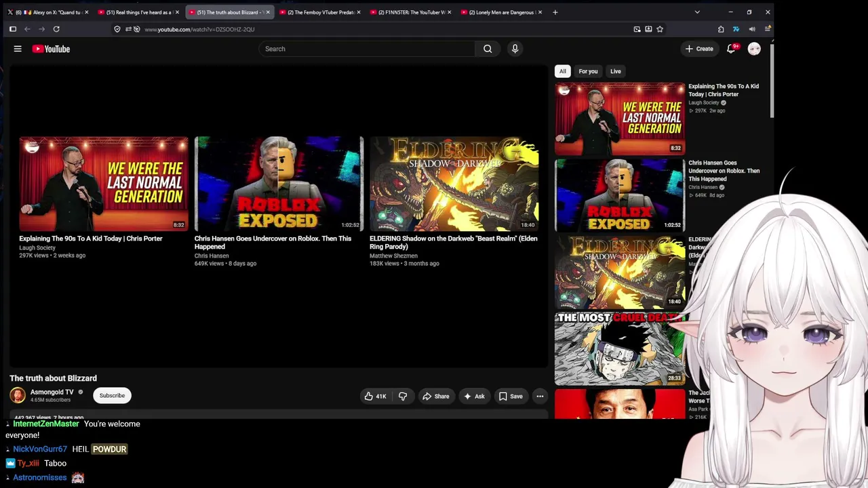Screen dimensions: 868x488
Task: Click chat username NickVonGurr67
Action: coord(40,449)
